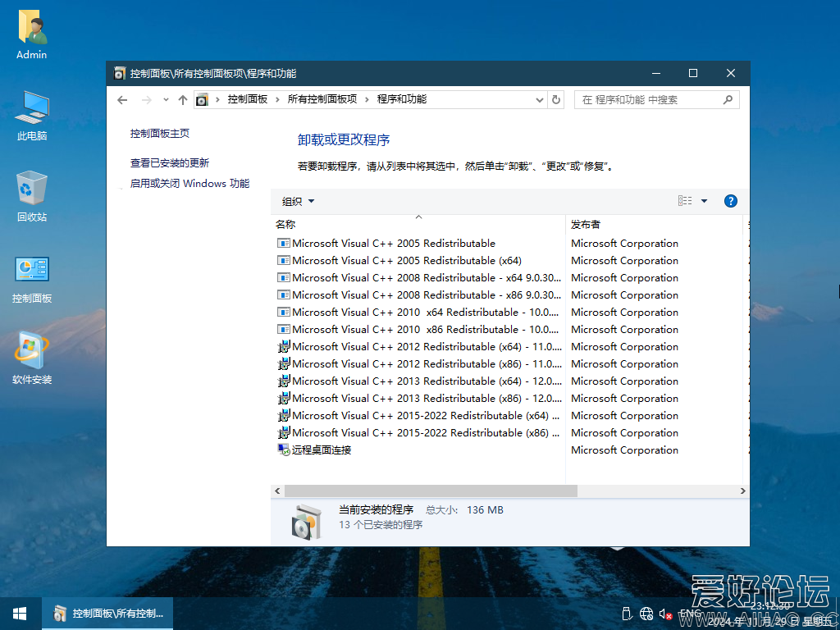Click the 控制面板 taskbar window button

tap(107, 614)
